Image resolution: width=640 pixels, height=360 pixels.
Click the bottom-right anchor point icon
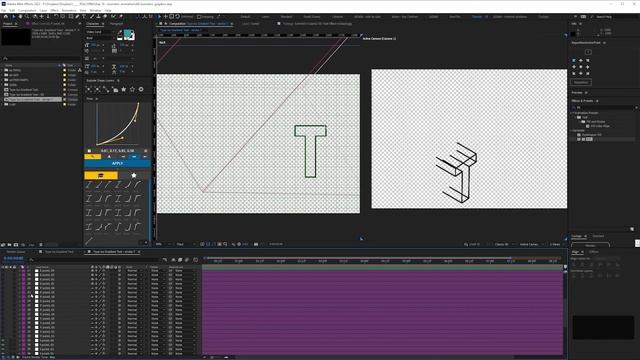pos(588,73)
